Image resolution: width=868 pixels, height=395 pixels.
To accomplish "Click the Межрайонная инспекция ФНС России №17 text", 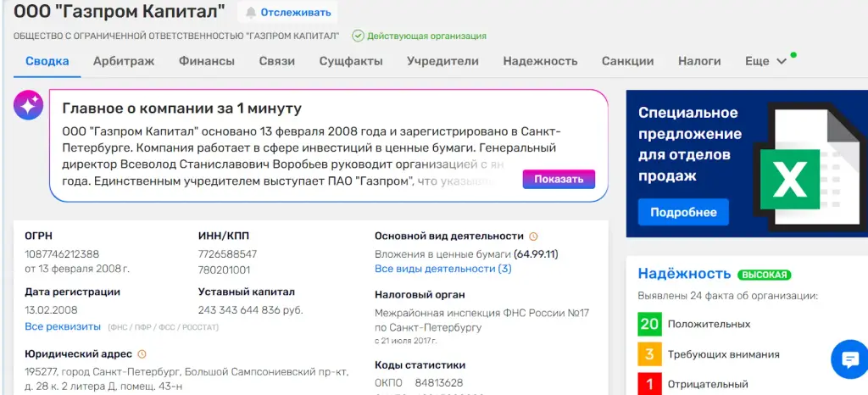I will (481, 313).
